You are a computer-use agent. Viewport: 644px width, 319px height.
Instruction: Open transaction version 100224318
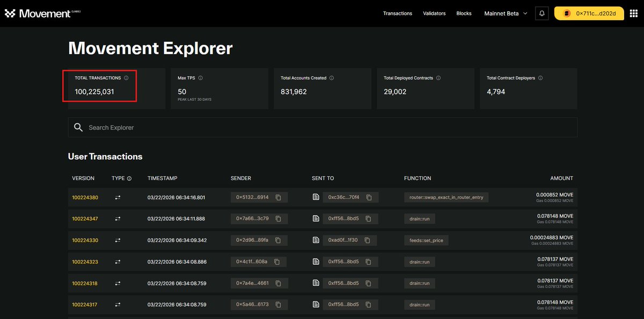tap(85, 283)
